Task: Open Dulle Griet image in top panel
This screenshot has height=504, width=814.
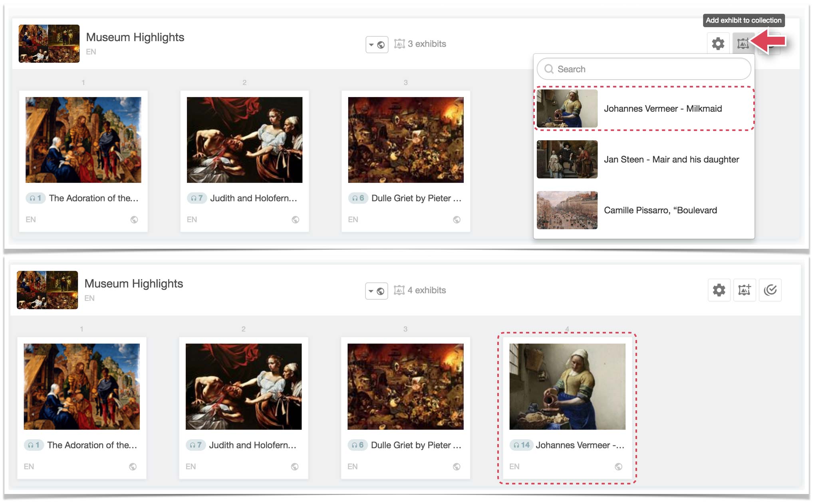Action: 406,140
